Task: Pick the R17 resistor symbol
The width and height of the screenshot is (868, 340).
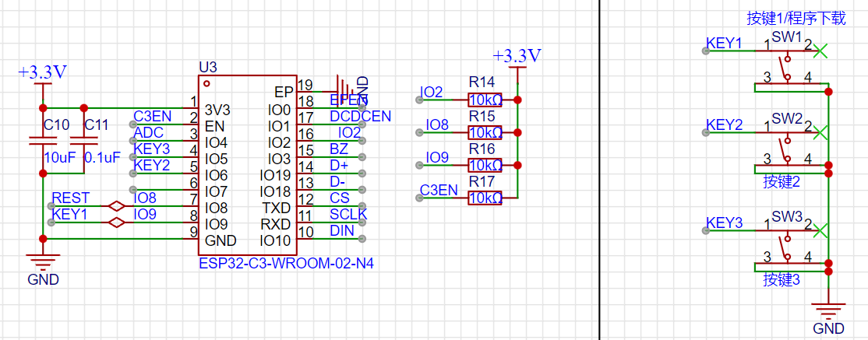Action: click(x=485, y=198)
